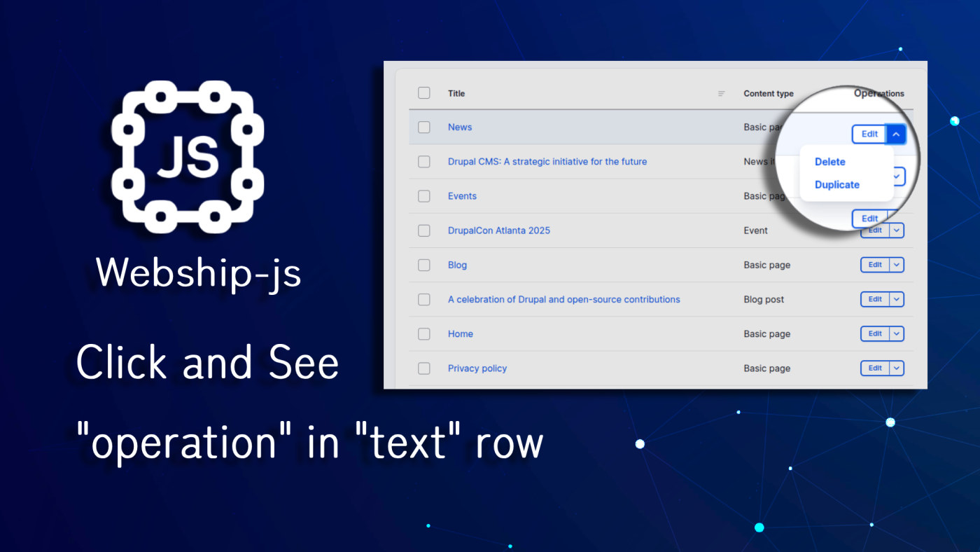The height and width of the screenshot is (552, 980).
Task: Check the checkbox on the Privacy policy row
Action: (424, 368)
